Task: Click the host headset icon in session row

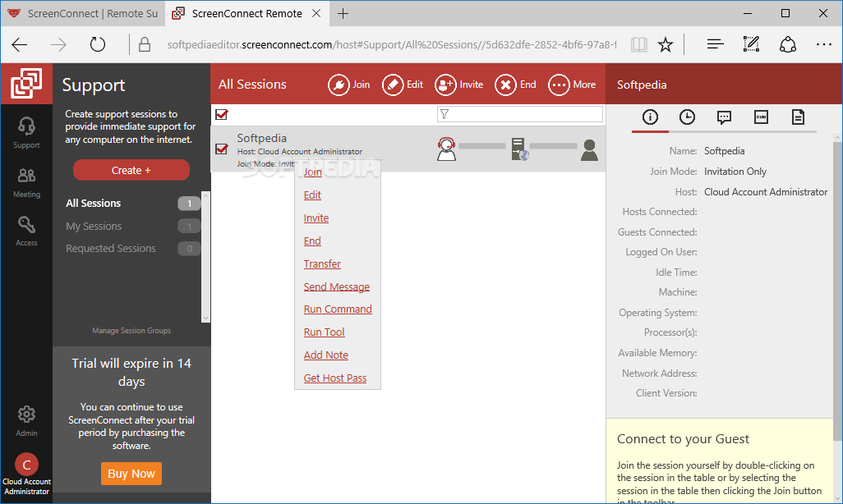Action: click(446, 149)
